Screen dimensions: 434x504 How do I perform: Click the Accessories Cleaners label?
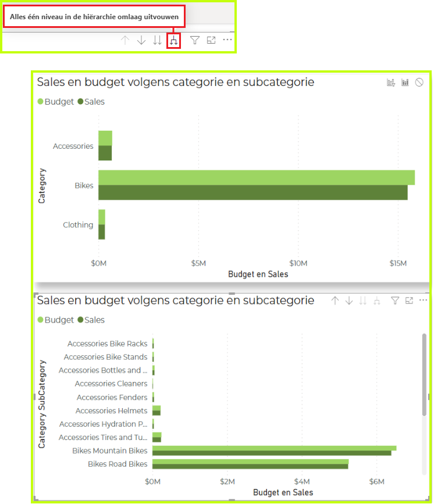click(111, 384)
